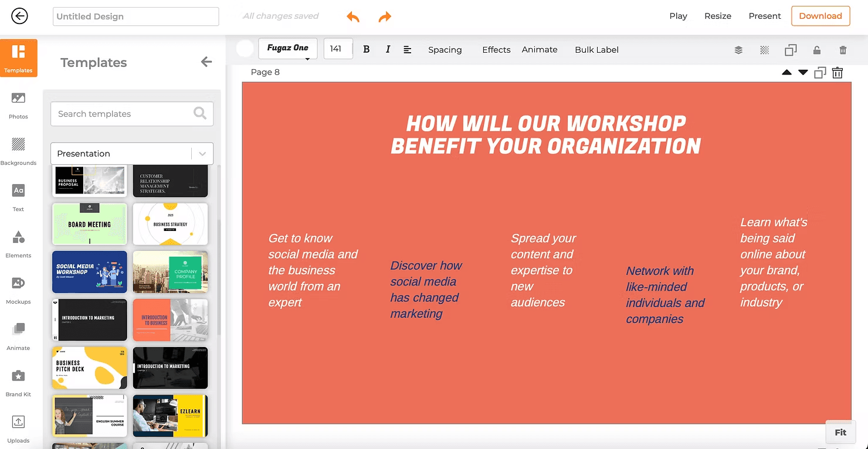Select the Company Profile template
868x449 pixels.
point(170,272)
